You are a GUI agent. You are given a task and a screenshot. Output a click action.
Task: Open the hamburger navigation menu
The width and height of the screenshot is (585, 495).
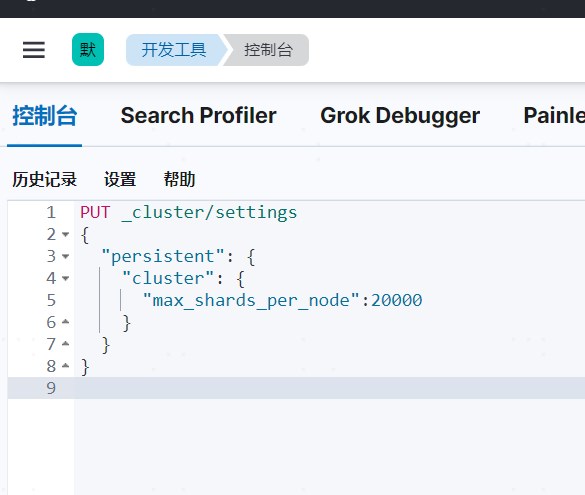click(34, 50)
